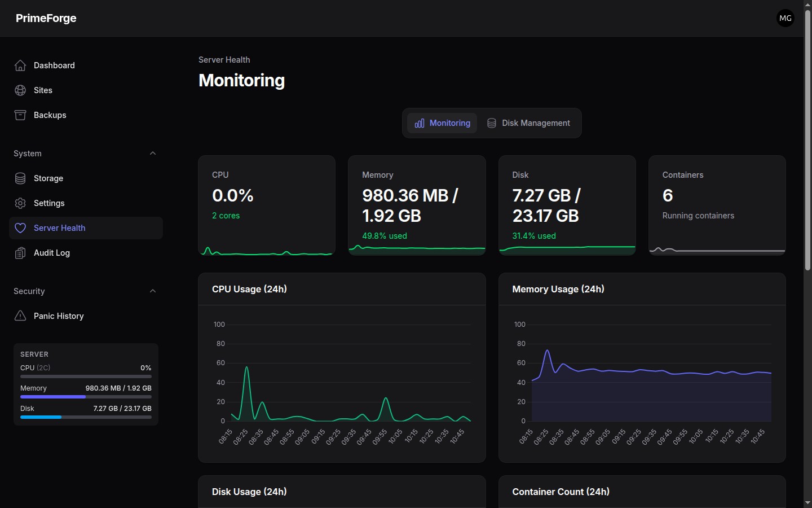Image resolution: width=812 pixels, height=508 pixels.
Task: Click the MG user avatar
Action: click(785, 18)
